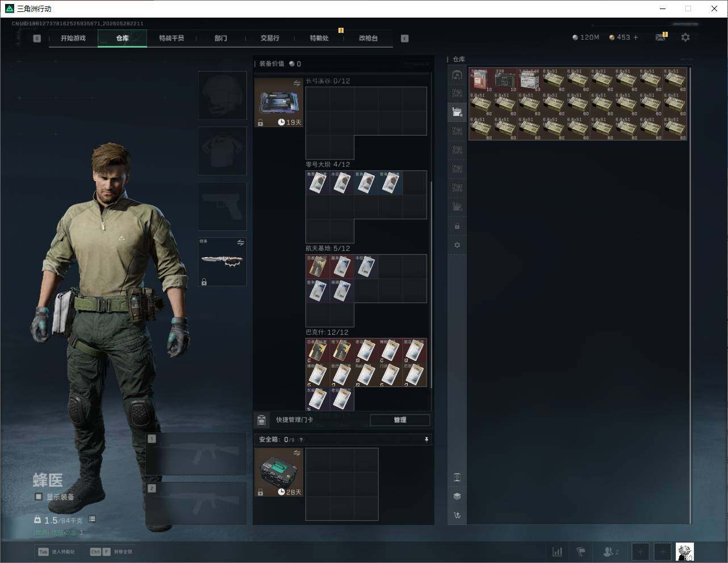Select the pistol equipment slot

point(222,206)
